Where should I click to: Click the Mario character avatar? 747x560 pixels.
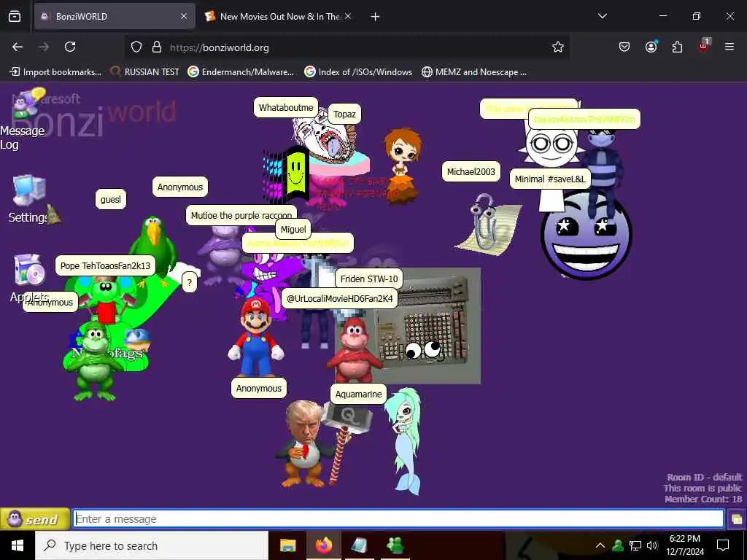[x=256, y=337]
